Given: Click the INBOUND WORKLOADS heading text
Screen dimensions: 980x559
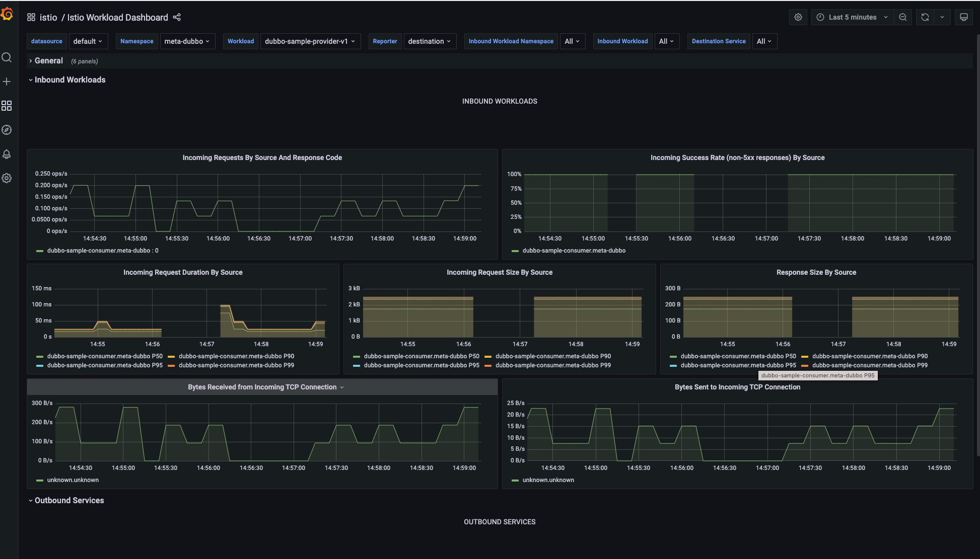Looking at the screenshot, I should tap(500, 102).
